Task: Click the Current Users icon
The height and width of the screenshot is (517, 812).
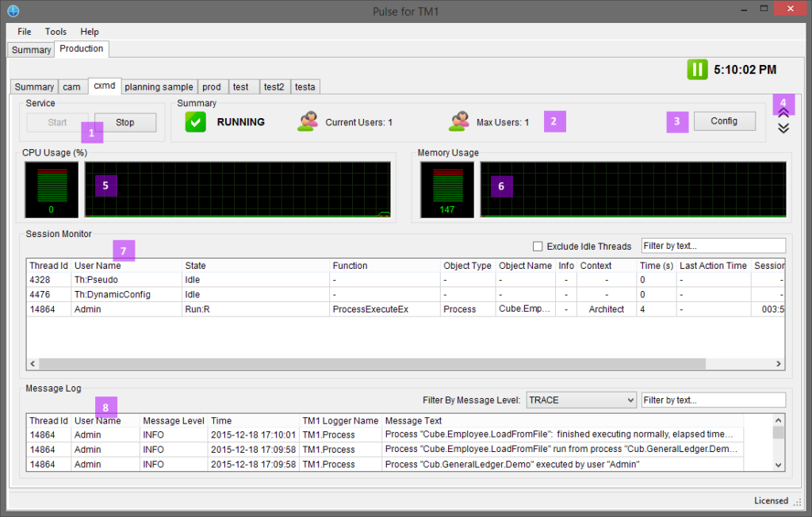Action: pos(308,122)
